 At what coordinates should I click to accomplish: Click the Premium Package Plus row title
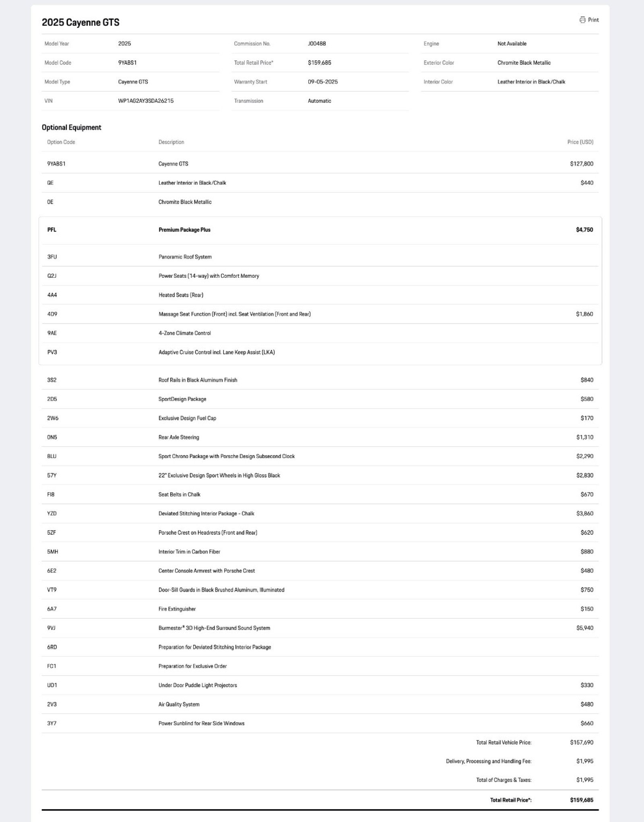tap(184, 230)
